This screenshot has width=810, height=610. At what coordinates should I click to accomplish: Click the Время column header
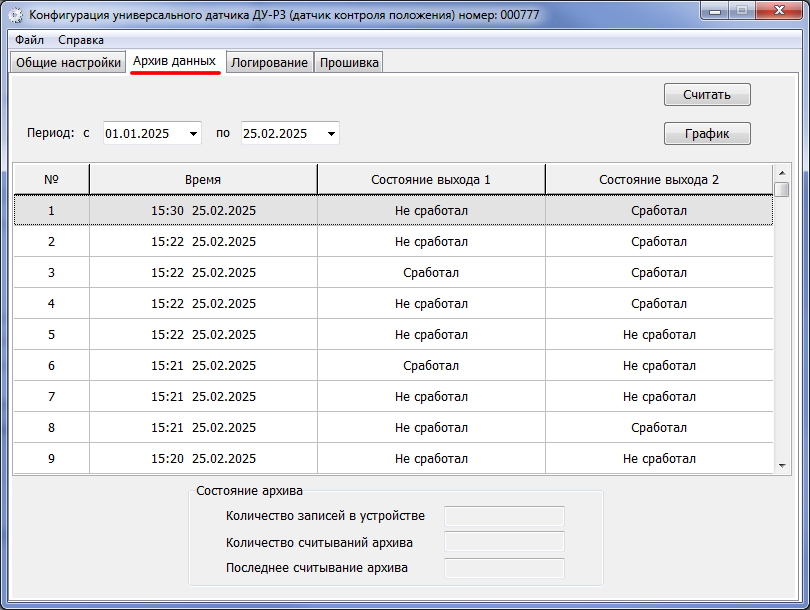tap(203, 180)
